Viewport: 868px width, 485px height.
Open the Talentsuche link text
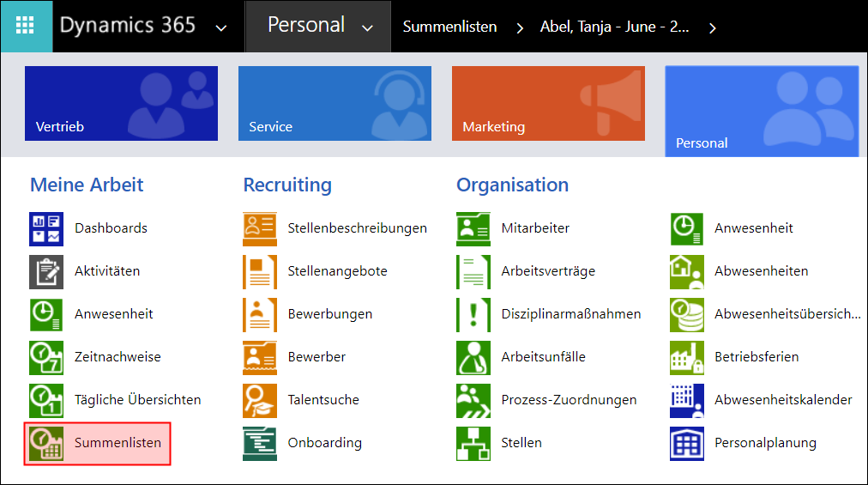[x=323, y=400]
